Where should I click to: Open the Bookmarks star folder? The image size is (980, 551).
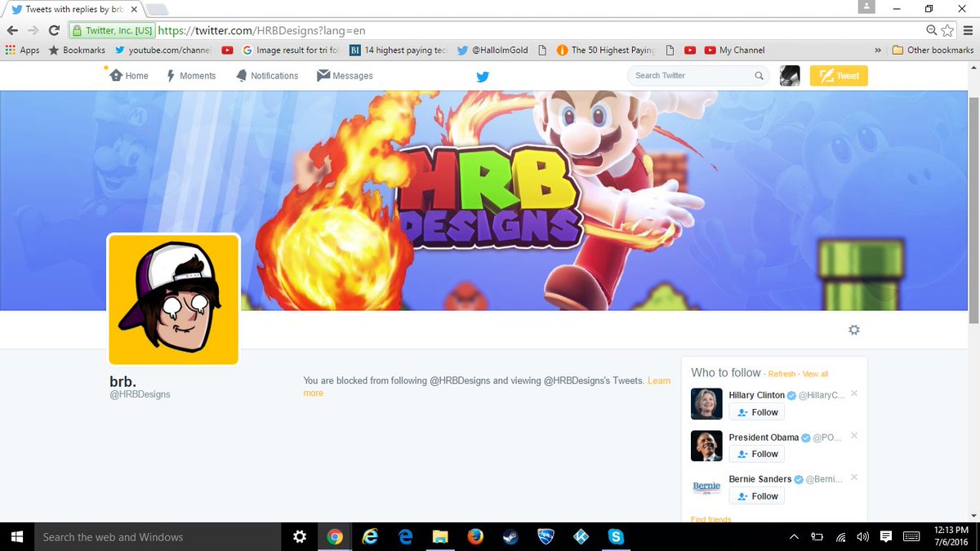pos(77,50)
